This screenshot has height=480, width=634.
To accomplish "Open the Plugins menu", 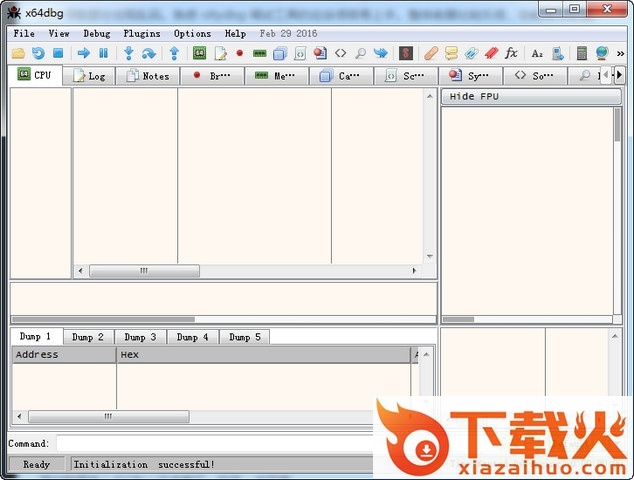I will (142, 34).
